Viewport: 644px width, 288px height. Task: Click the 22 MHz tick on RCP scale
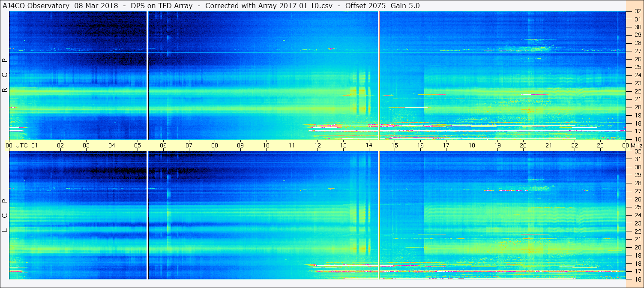click(637, 91)
